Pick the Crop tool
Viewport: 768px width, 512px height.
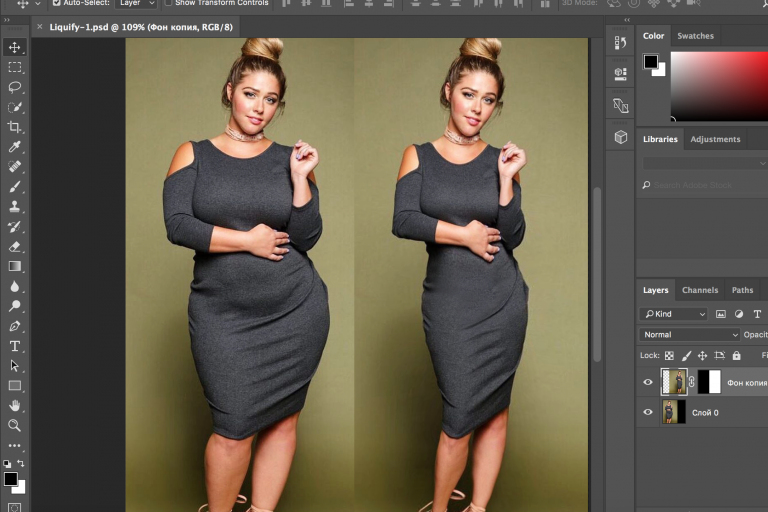[14, 127]
